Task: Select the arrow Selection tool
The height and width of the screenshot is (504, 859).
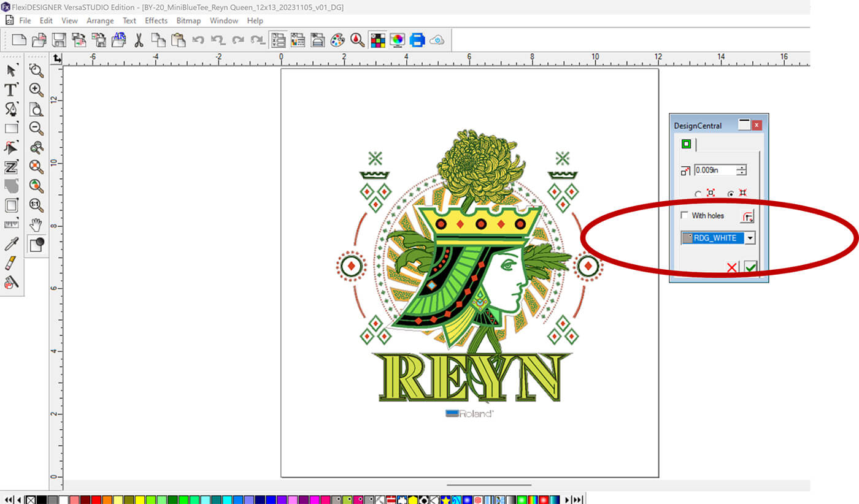Action: tap(12, 71)
